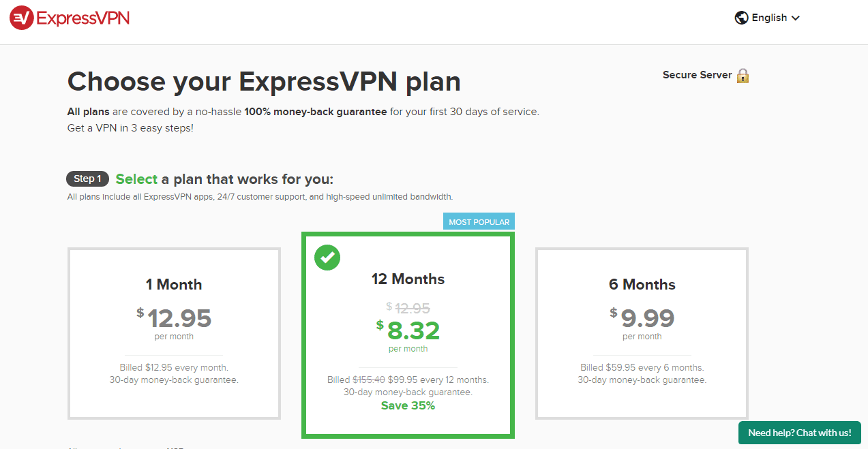Open the chat bubble with support
Screen dimensions: 868x449
(x=798, y=433)
